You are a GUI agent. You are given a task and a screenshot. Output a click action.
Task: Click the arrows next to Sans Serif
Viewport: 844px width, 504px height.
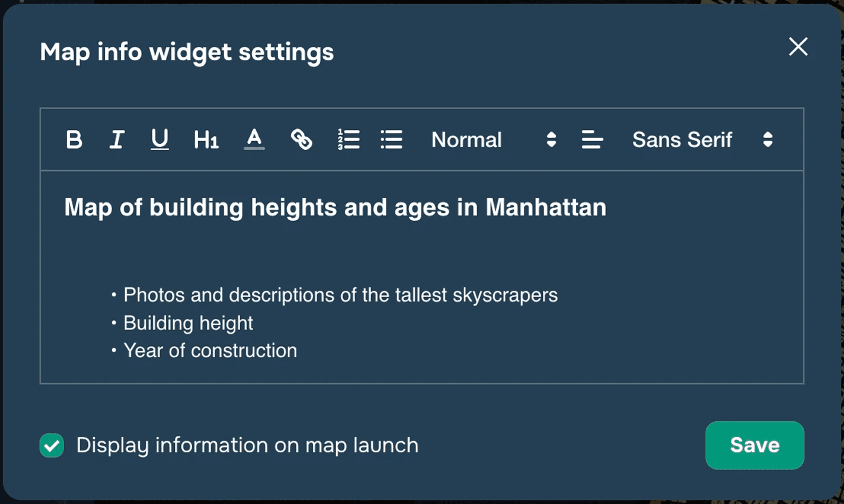(767, 139)
